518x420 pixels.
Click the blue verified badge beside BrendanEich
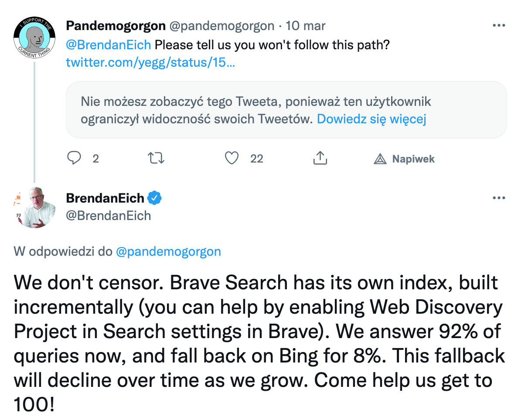click(154, 198)
